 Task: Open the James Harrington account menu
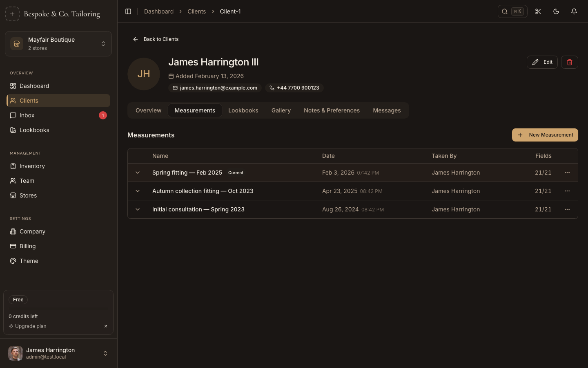point(58,353)
